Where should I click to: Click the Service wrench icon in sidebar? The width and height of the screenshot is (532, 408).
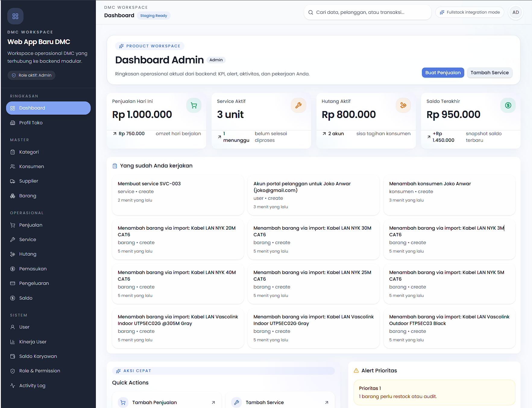13,240
